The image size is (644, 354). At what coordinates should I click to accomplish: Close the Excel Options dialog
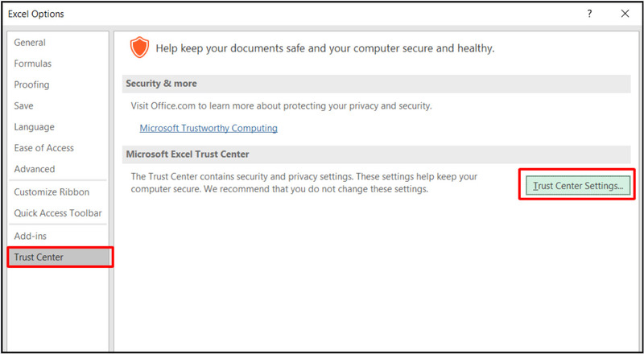625,14
